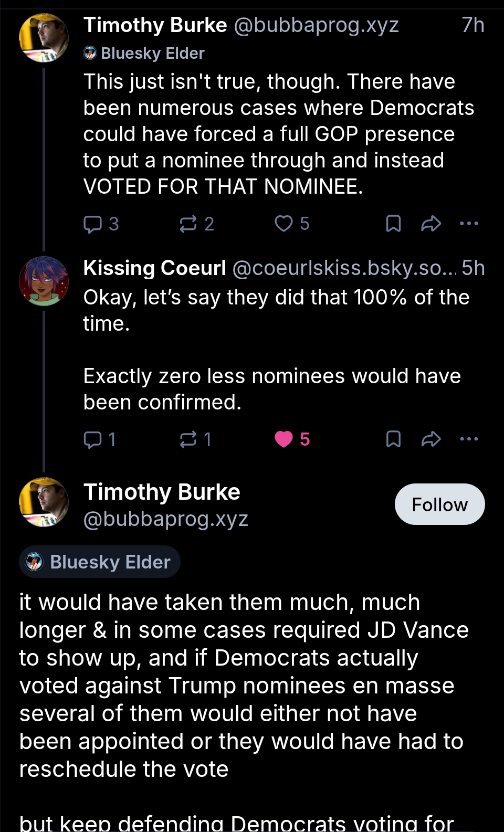Bookmark Kissing Coeurl's post
The height and width of the screenshot is (832, 504).
(x=393, y=439)
